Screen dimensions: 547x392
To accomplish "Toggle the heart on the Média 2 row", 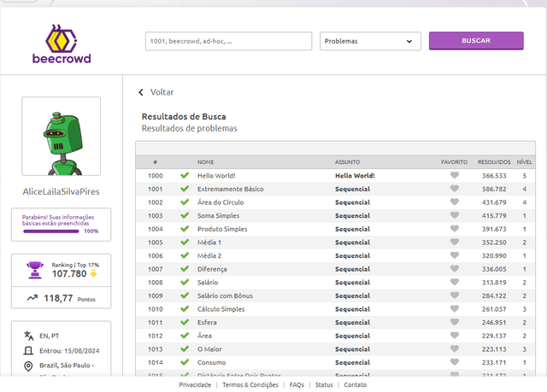I will pos(454,255).
